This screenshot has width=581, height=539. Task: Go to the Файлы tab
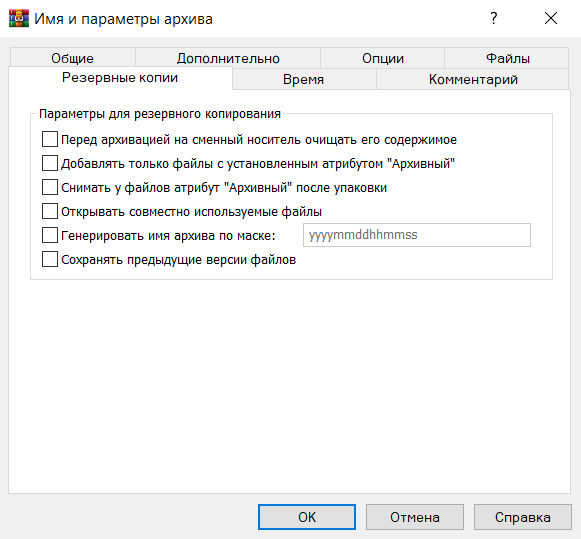[507, 58]
